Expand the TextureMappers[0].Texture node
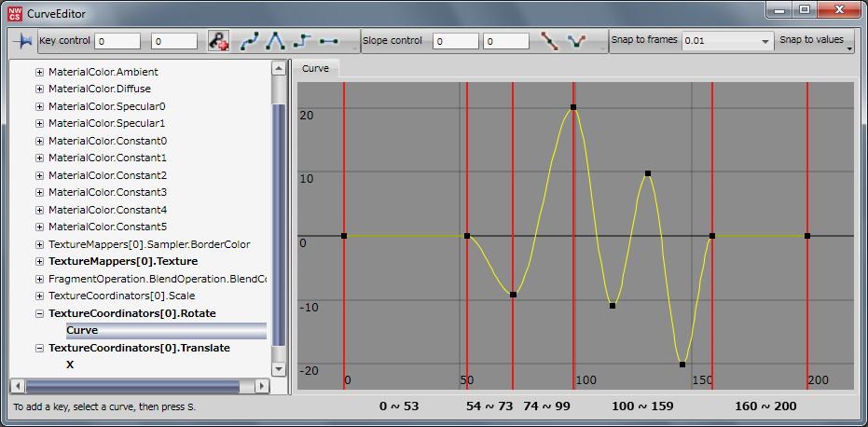This screenshot has width=868, height=427. (x=39, y=261)
